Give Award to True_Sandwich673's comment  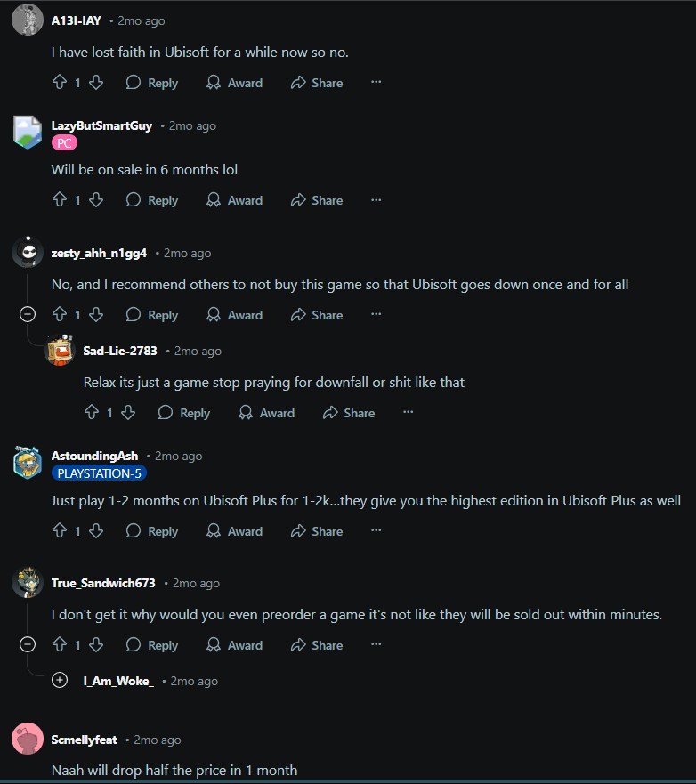coord(234,645)
